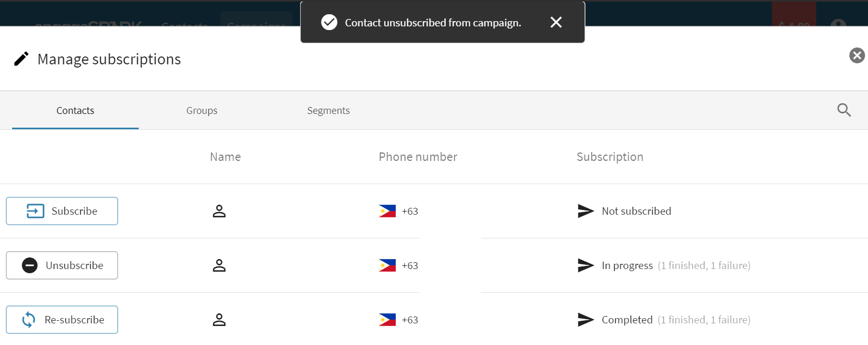868x345 pixels.
Task: Switch to the Segments tab
Action: (x=328, y=111)
